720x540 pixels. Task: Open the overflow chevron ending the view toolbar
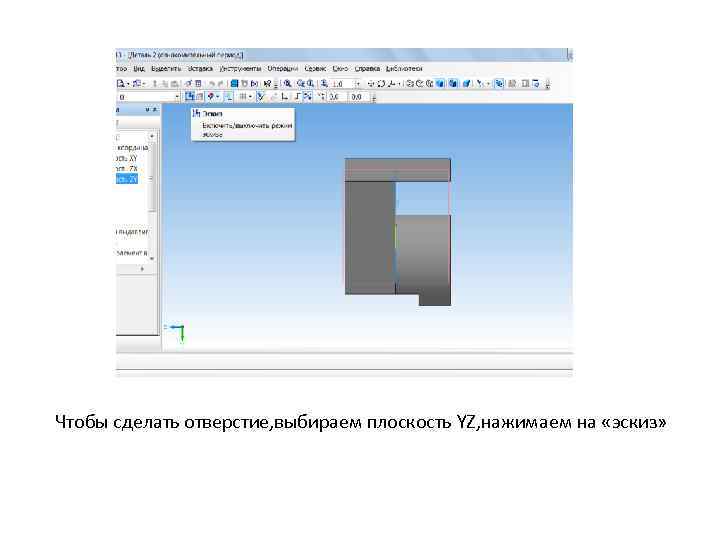pyautogui.click(x=548, y=84)
